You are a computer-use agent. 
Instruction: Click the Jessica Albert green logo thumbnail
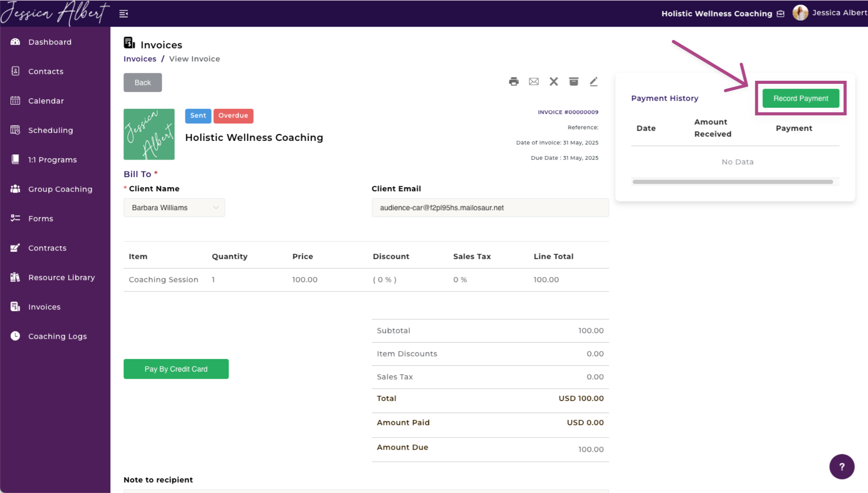[x=149, y=134]
